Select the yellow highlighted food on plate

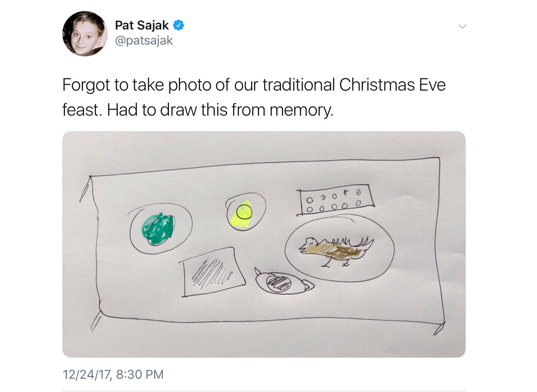pyautogui.click(x=241, y=214)
